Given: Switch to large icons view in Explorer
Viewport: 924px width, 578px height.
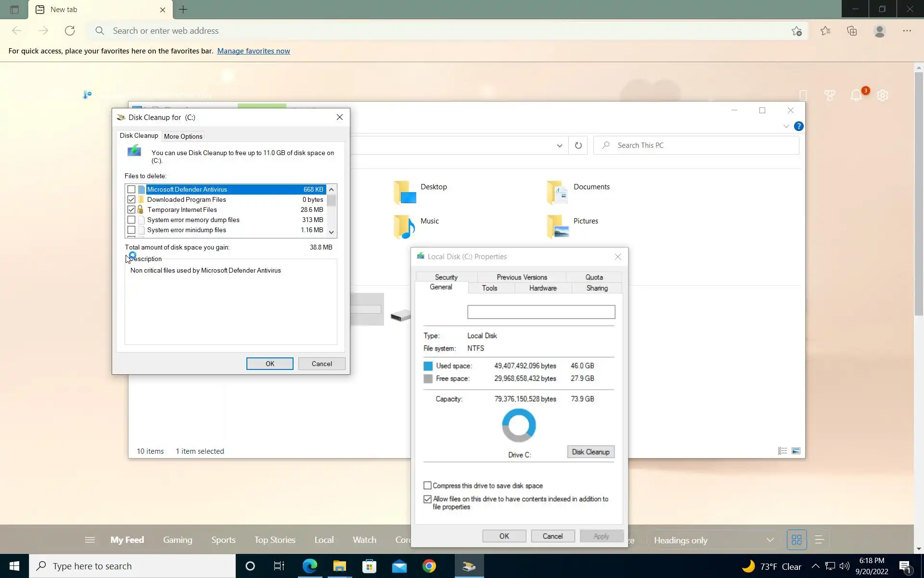Looking at the screenshot, I should [x=796, y=451].
